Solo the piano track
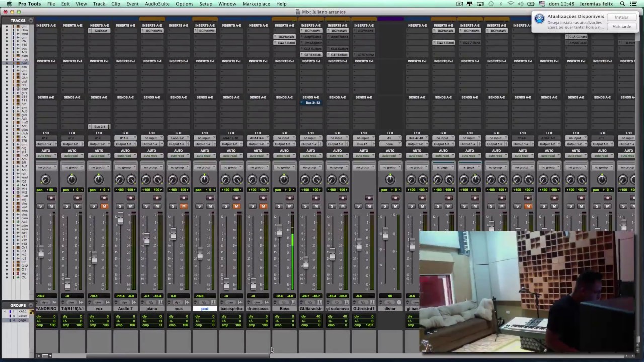This screenshot has height=362, width=644. tap(146, 206)
